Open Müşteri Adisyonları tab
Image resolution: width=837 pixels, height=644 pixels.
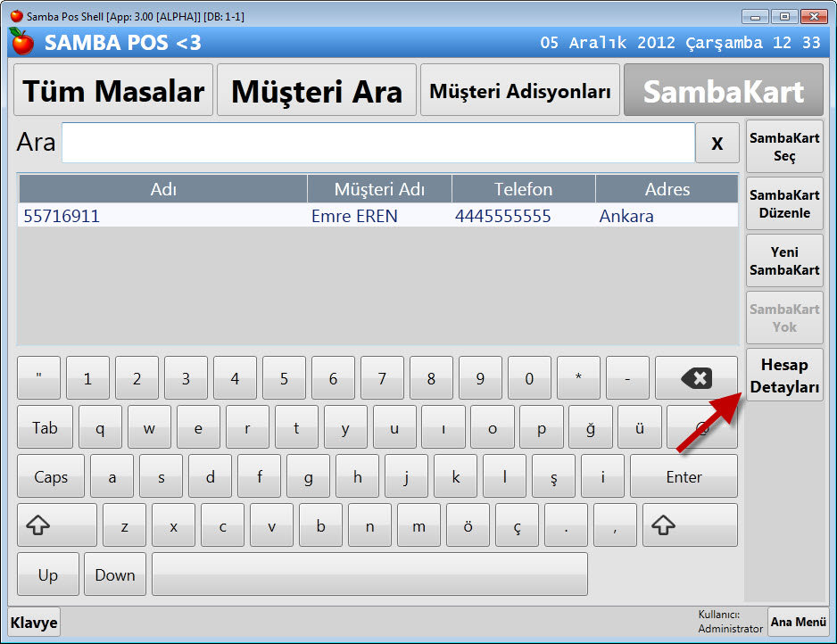pos(520,90)
